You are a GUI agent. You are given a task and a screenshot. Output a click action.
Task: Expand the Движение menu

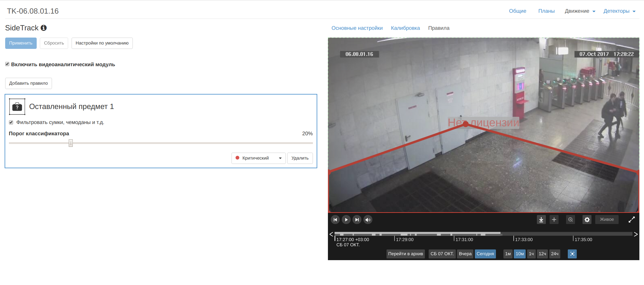[580, 11]
